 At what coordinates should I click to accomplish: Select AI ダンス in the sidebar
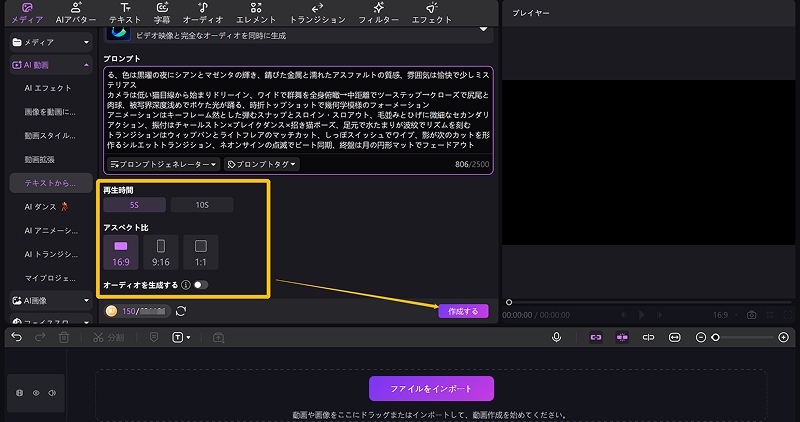tap(46, 207)
